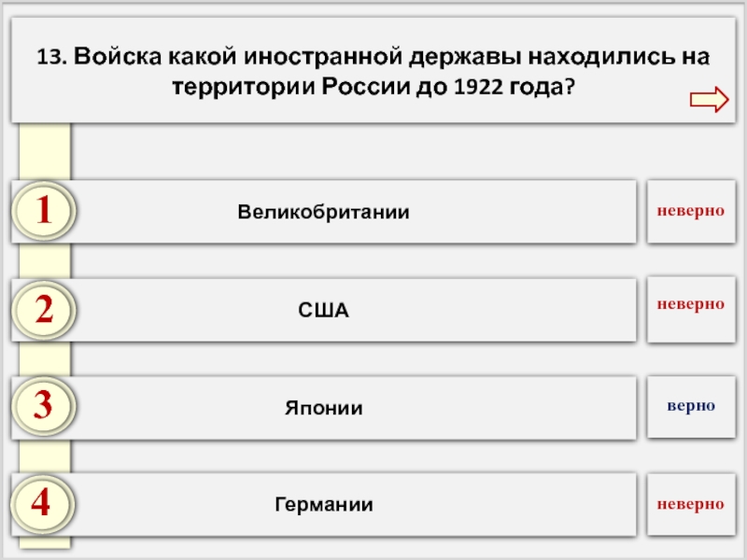Click the yellow vertical strip above badge 1
Viewport: 747px width, 560px height.
(x=45, y=151)
